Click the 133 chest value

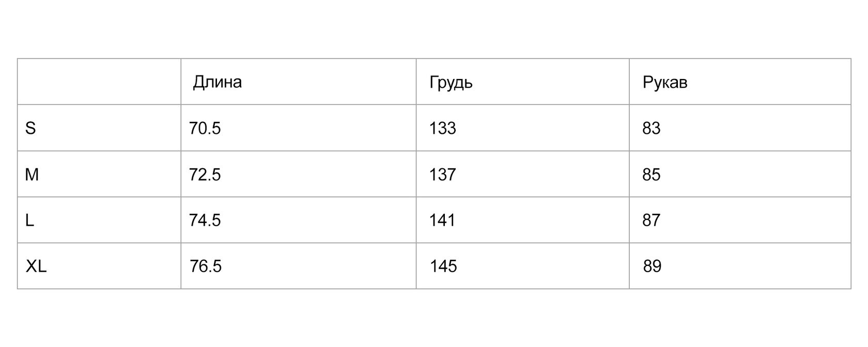click(x=442, y=128)
